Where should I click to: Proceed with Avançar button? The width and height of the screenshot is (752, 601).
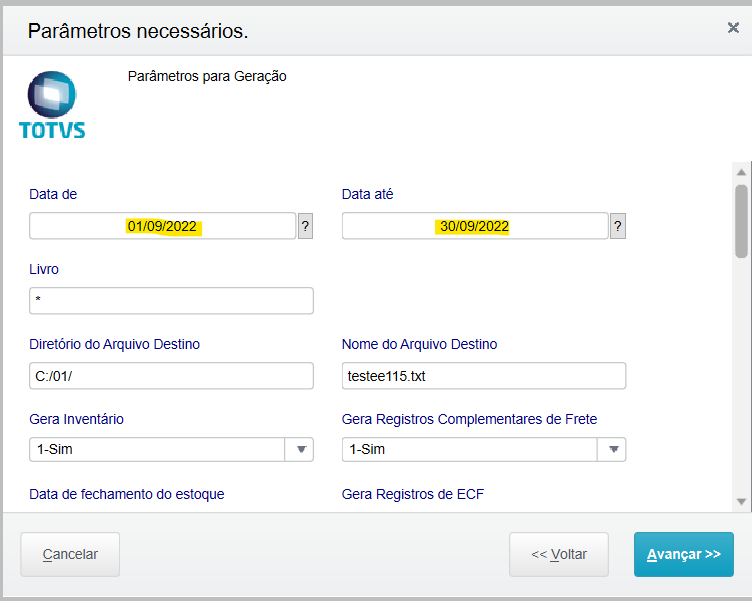[683, 554]
